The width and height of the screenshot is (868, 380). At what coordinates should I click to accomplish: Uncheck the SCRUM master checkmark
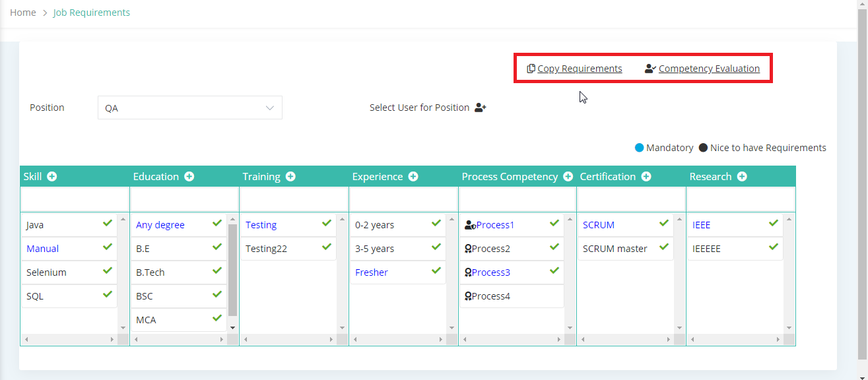[x=664, y=247]
